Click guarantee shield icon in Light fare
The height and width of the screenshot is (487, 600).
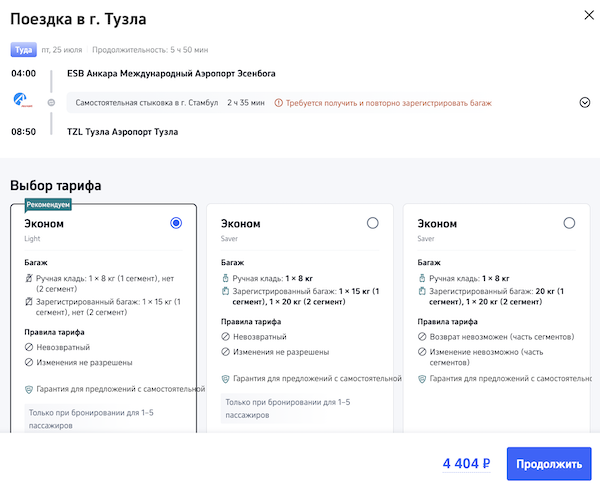[x=30, y=388]
